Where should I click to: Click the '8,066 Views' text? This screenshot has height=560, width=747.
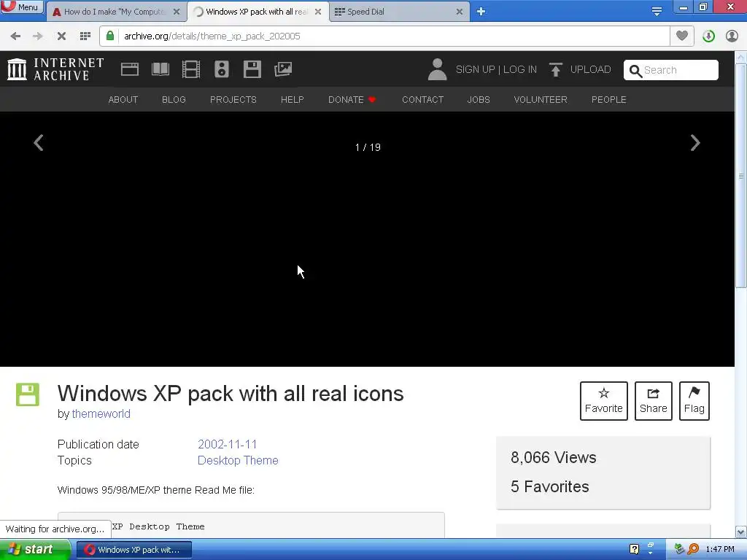click(553, 458)
